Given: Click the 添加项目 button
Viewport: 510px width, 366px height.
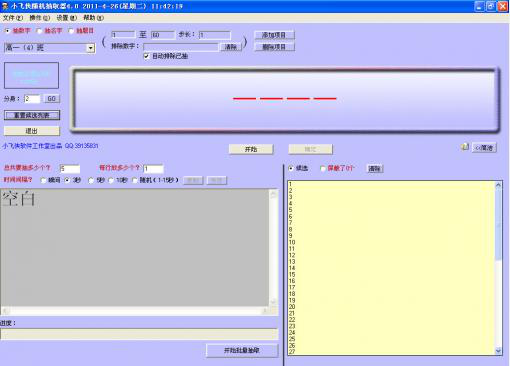Looking at the screenshot, I should point(274,35).
